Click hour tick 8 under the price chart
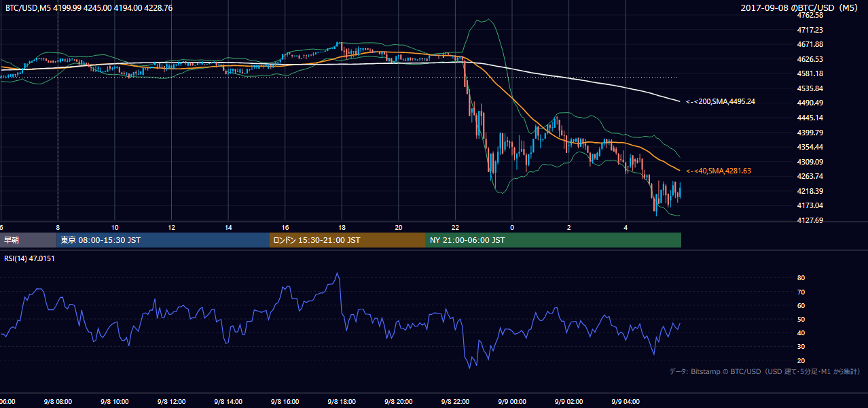 point(58,227)
